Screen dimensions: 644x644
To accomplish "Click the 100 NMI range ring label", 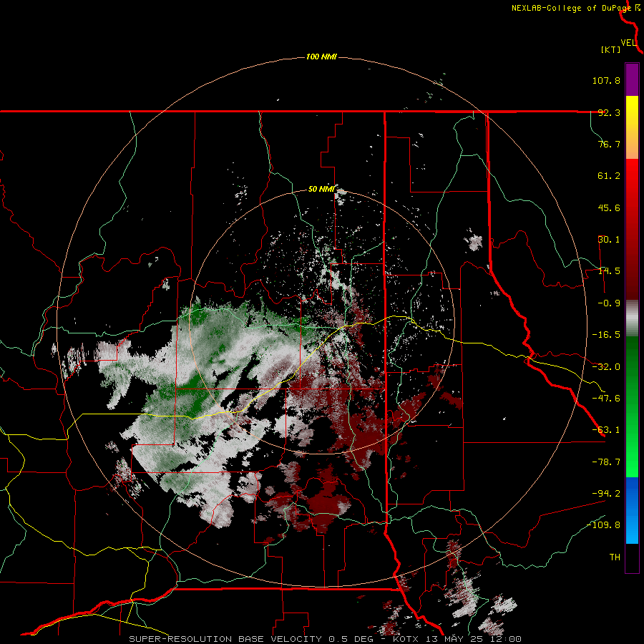I will coord(321,57).
